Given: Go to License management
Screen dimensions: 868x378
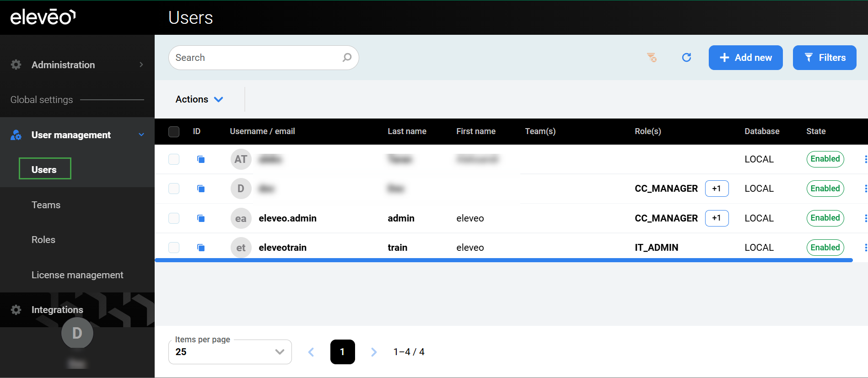Looking at the screenshot, I should [77, 275].
